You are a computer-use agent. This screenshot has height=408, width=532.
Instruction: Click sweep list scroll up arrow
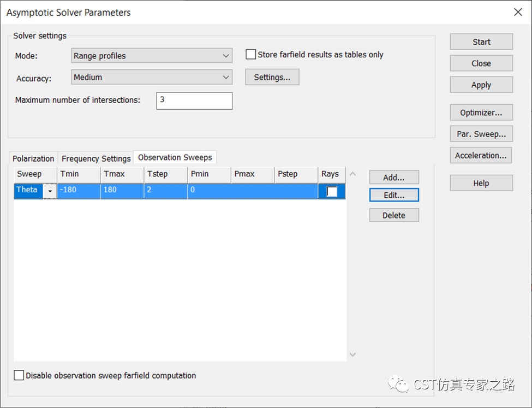[x=352, y=174]
